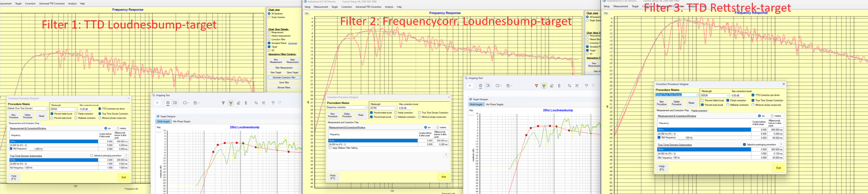
Task: Open text actions in Filter 1's Snipping Tool
Action: (x=264, y=103)
